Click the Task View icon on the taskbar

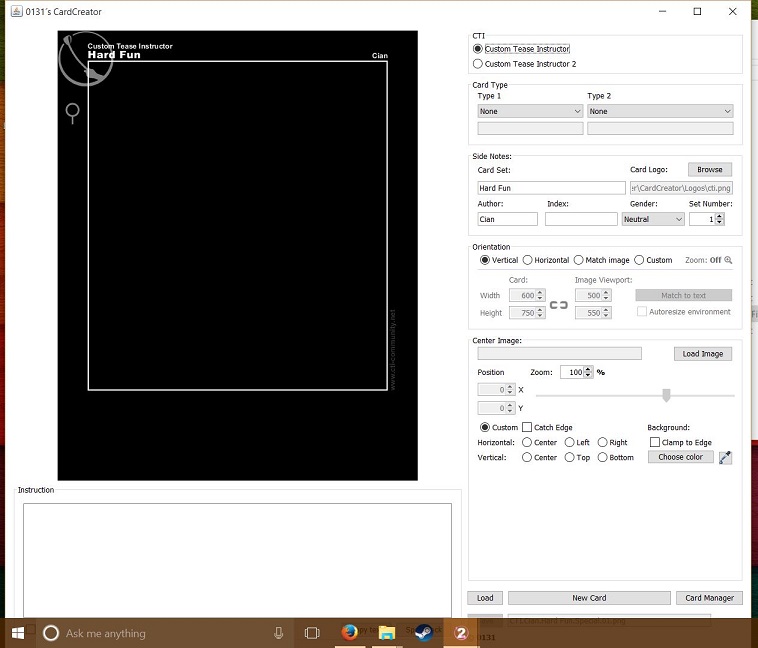click(312, 633)
